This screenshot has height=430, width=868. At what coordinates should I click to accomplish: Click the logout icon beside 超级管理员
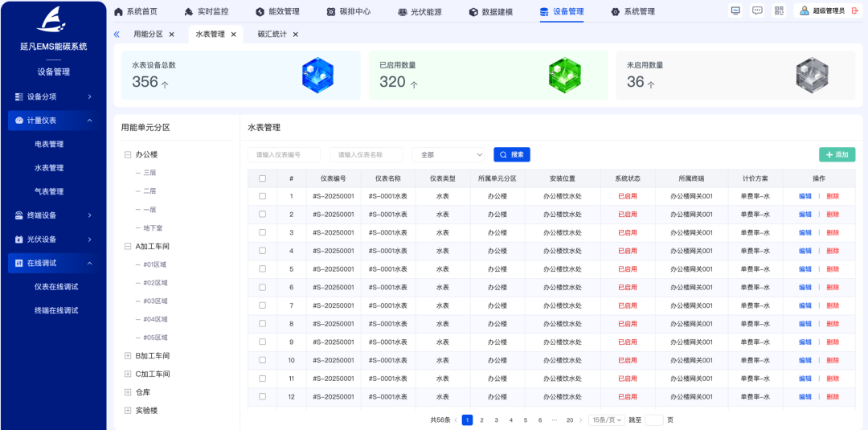pyautogui.click(x=854, y=10)
